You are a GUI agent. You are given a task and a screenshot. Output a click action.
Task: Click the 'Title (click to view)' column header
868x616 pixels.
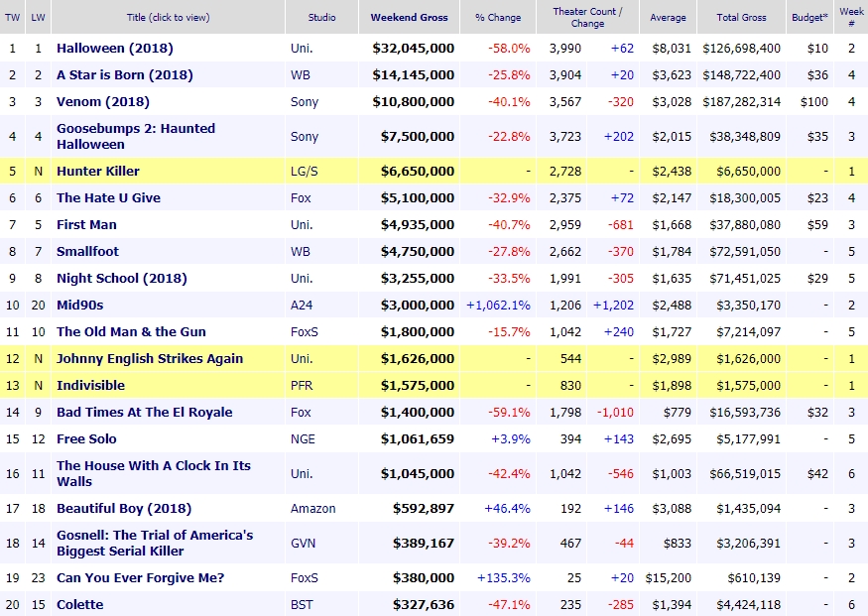tap(169, 17)
